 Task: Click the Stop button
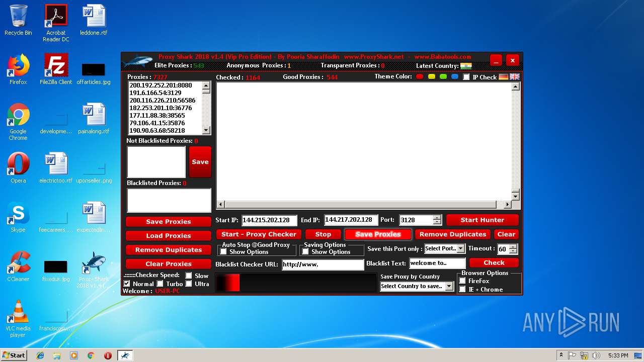click(x=323, y=234)
